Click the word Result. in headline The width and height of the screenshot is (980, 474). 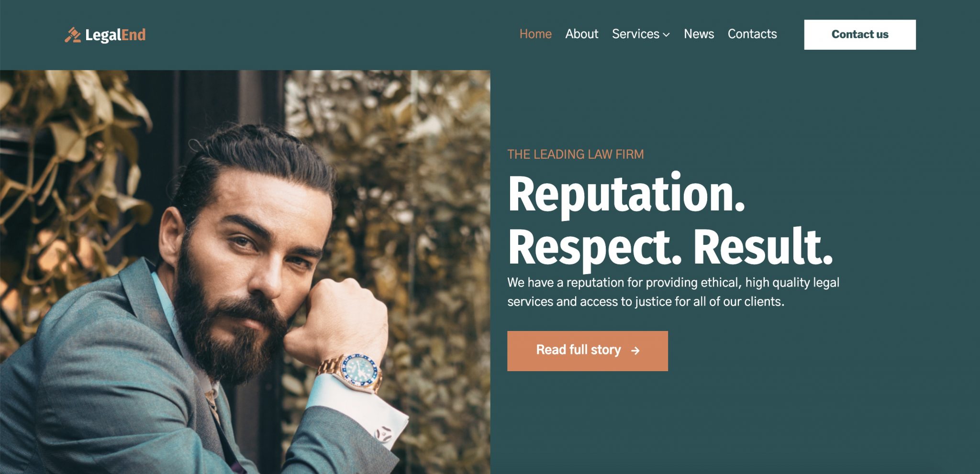point(763,247)
